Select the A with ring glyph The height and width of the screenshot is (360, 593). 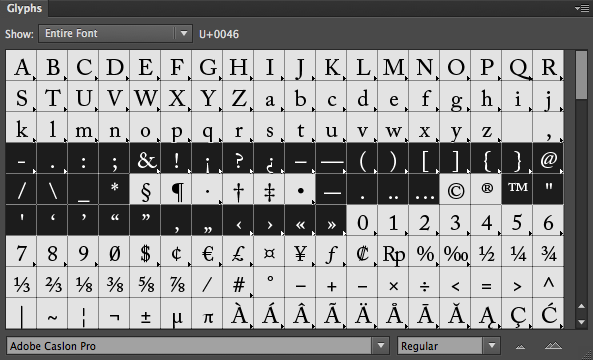click(393, 313)
